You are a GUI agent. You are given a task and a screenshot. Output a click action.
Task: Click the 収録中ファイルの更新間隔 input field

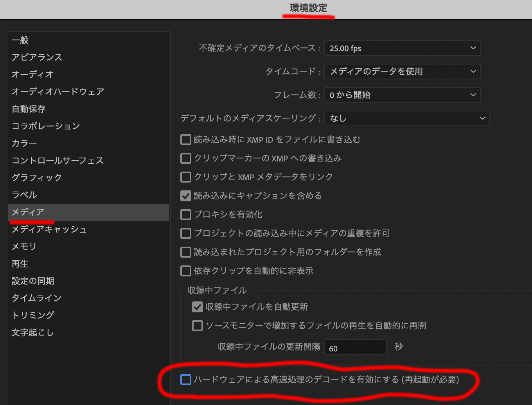pos(355,347)
